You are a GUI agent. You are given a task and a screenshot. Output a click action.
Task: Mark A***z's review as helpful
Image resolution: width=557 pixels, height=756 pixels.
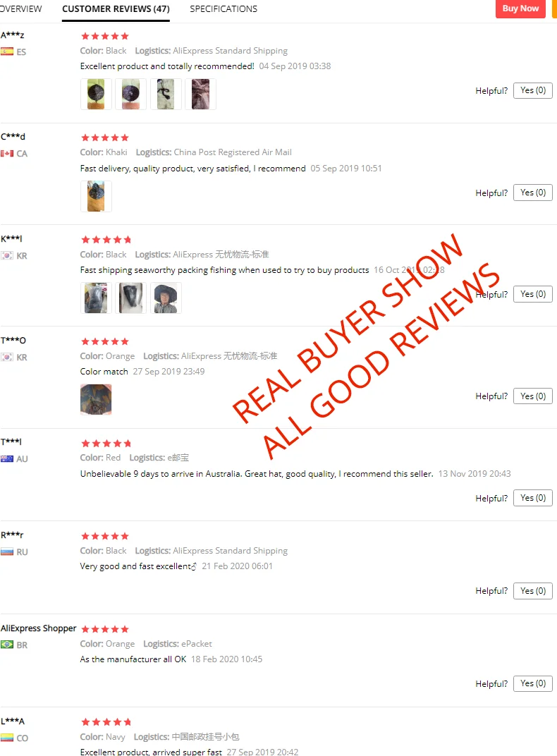coord(533,91)
